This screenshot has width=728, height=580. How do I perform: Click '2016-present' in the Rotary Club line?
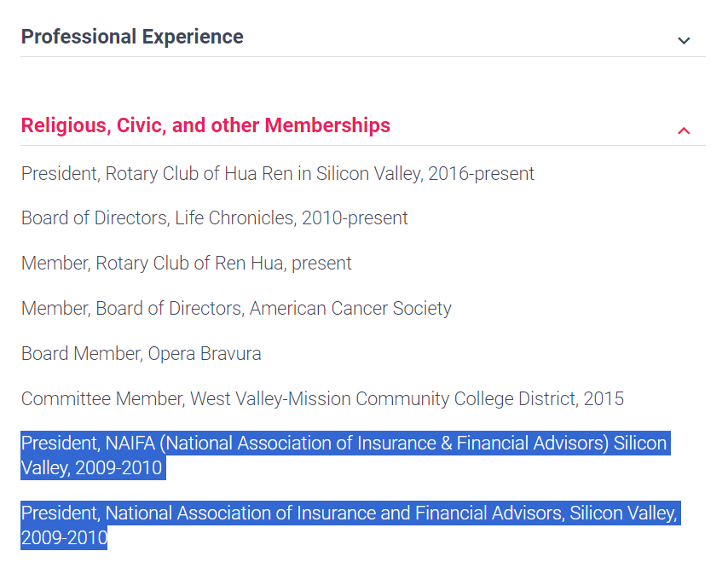pos(481,174)
